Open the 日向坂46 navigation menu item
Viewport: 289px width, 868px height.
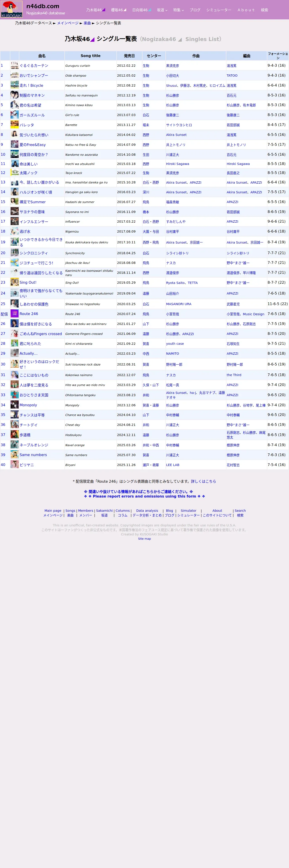(142, 10)
